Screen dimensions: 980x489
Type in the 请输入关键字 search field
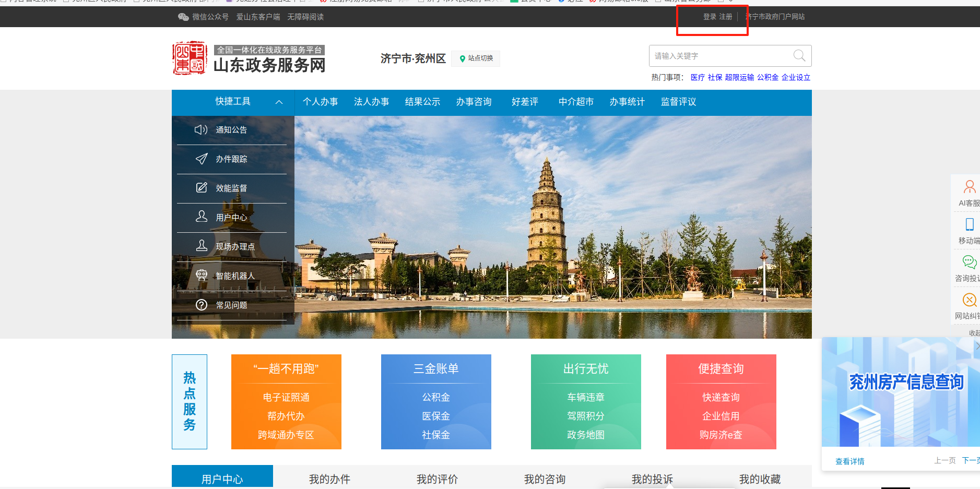[x=721, y=56]
